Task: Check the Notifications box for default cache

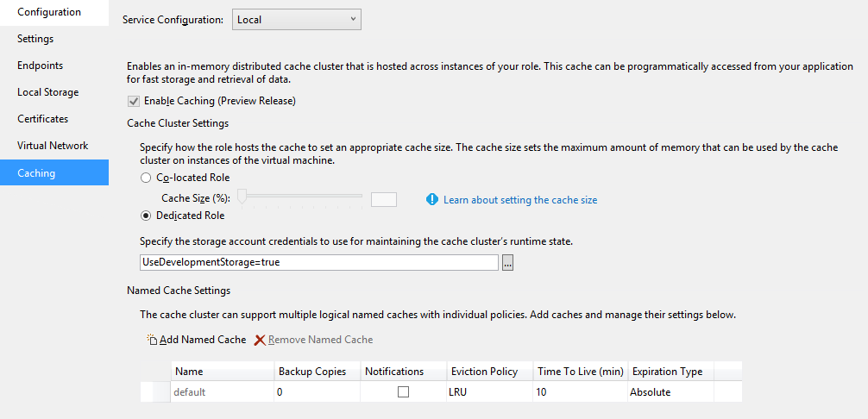Action: click(x=403, y=391)
